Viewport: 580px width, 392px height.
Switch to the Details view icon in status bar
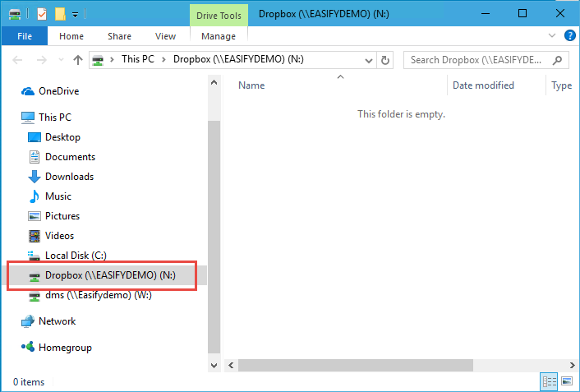click(548, 381)
